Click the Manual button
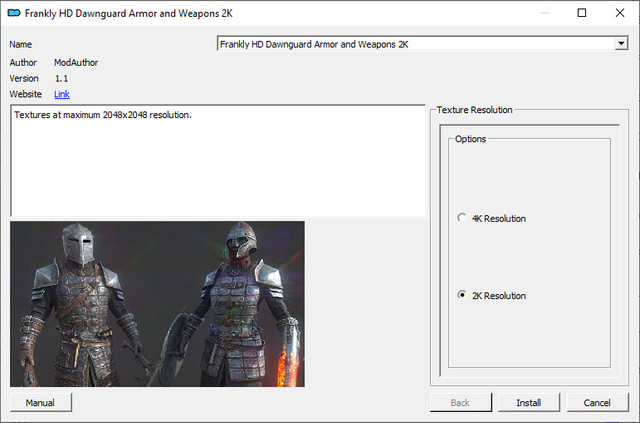The height and width of the screenshot is (423, 640). 40,403
